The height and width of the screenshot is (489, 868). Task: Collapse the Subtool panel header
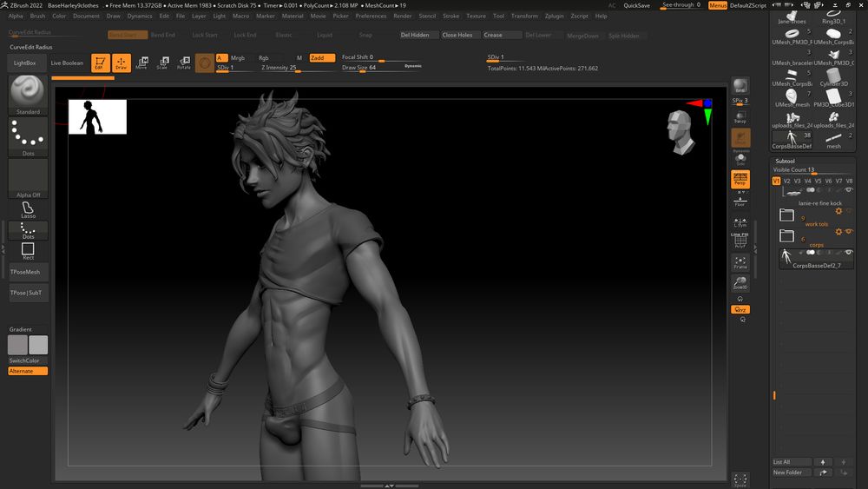pos(785,161)
